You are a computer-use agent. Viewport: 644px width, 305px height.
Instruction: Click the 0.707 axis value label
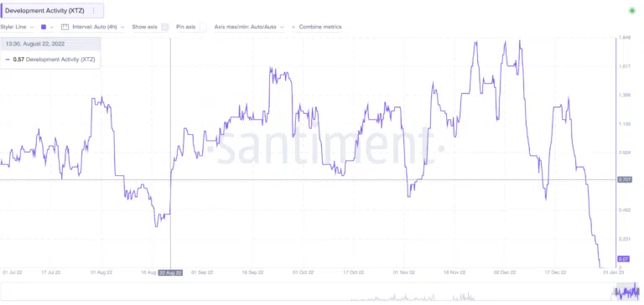pos(624,179)
